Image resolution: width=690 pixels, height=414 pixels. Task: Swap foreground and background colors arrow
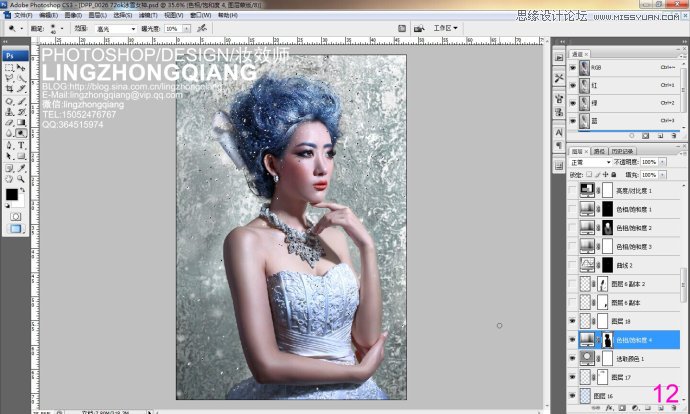pyautogui.click(x=22, y=191)
